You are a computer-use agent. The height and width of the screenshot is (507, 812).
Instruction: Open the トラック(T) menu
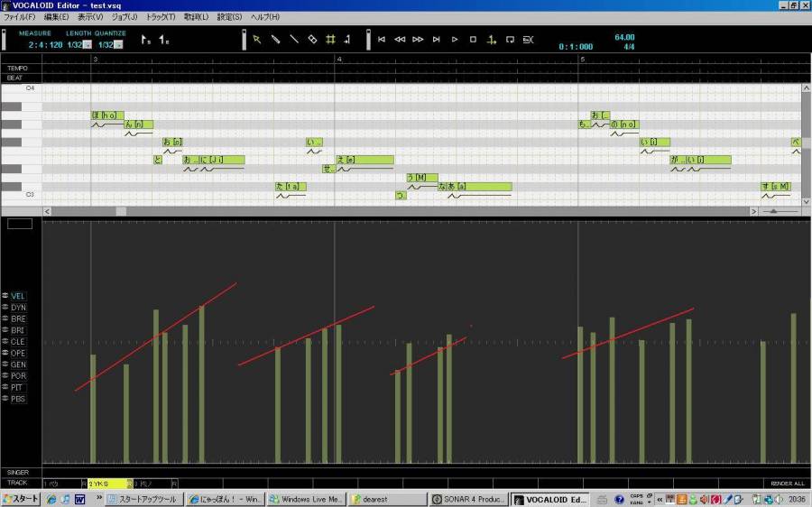(x=161, y=17)
